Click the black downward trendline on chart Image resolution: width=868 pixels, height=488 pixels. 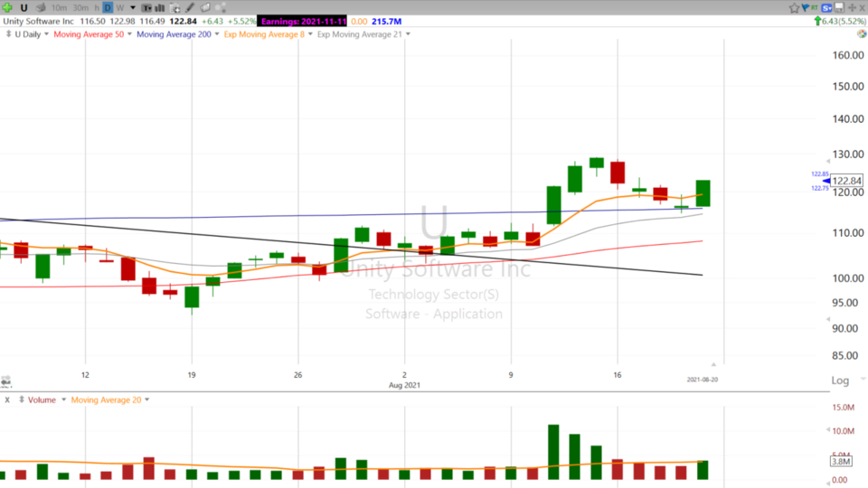351,246
